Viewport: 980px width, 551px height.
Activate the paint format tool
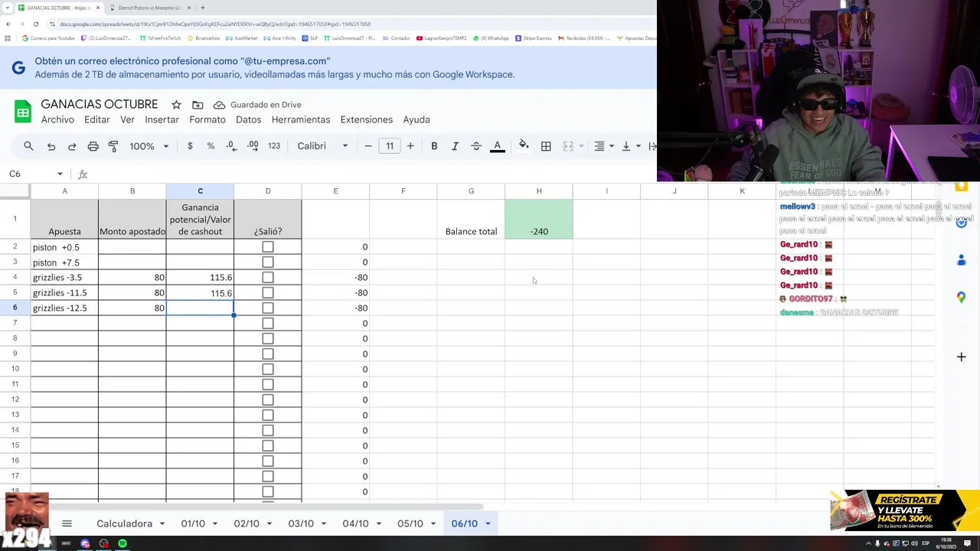click(x=113, y=146)
